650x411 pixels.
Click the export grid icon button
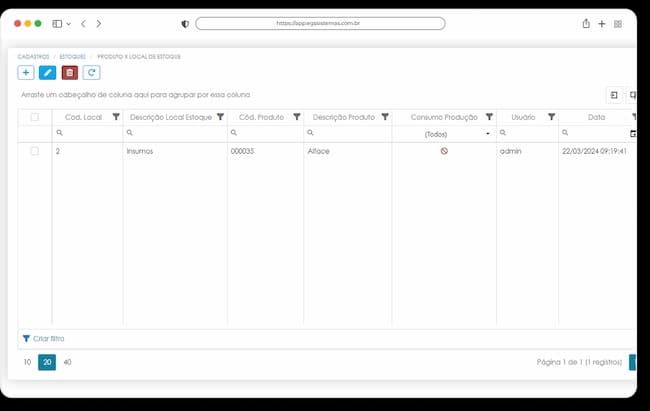[614, 95]
